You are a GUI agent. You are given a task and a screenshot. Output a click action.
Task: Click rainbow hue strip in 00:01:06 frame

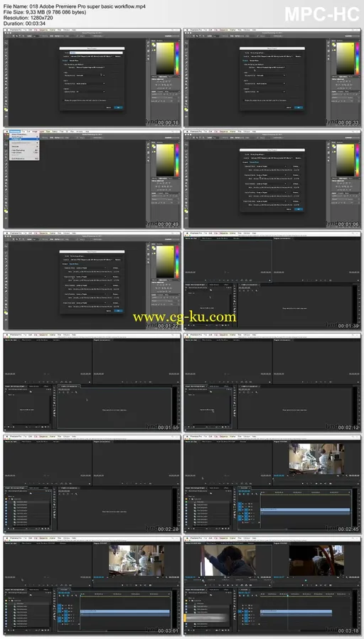[x=357, y=159]
